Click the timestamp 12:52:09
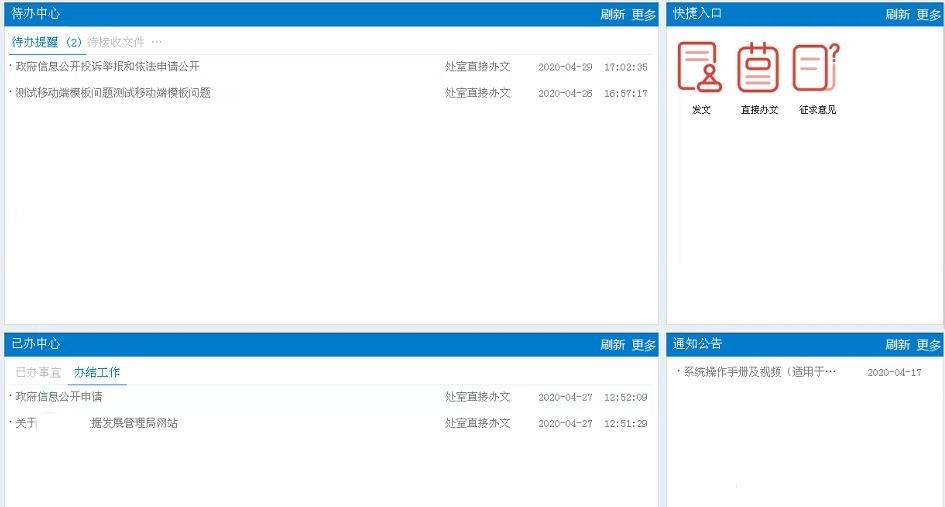Screen dimensions: 945x507 pos(626,397)
